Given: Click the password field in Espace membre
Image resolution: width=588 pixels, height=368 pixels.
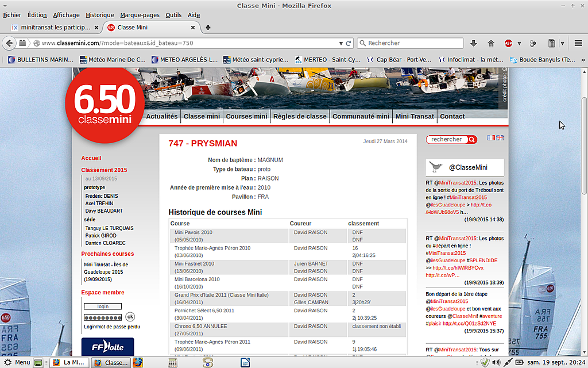Looking at the screenshot, I should (x=103, y=317).
